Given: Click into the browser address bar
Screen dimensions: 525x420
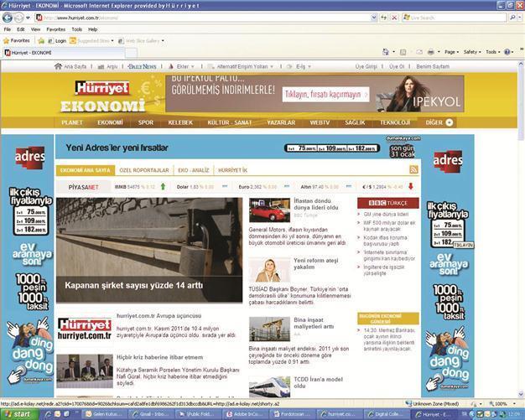Looking at the screenshot, I should point(206,18).
